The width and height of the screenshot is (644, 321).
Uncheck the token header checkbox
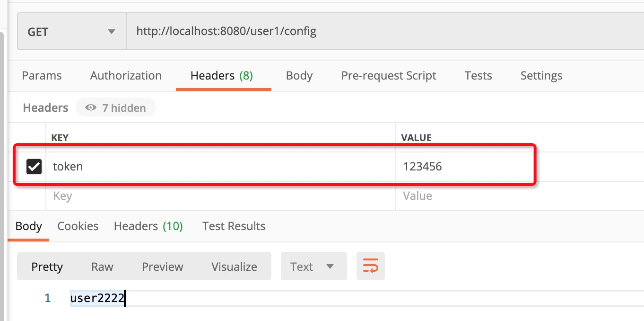click(34, 167)
